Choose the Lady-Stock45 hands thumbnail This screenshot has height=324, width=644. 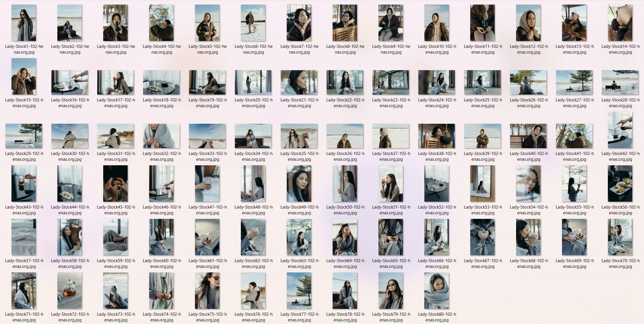pos(116,183)
